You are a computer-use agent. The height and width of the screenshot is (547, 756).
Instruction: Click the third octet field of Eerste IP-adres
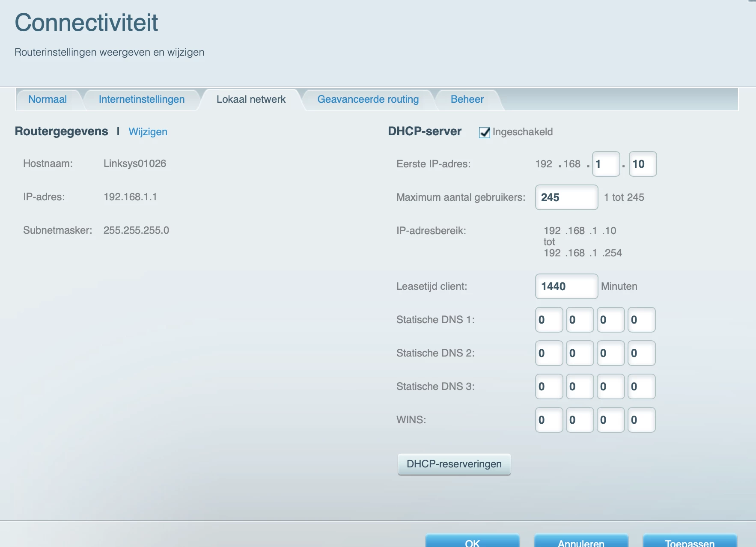point(606,164)
